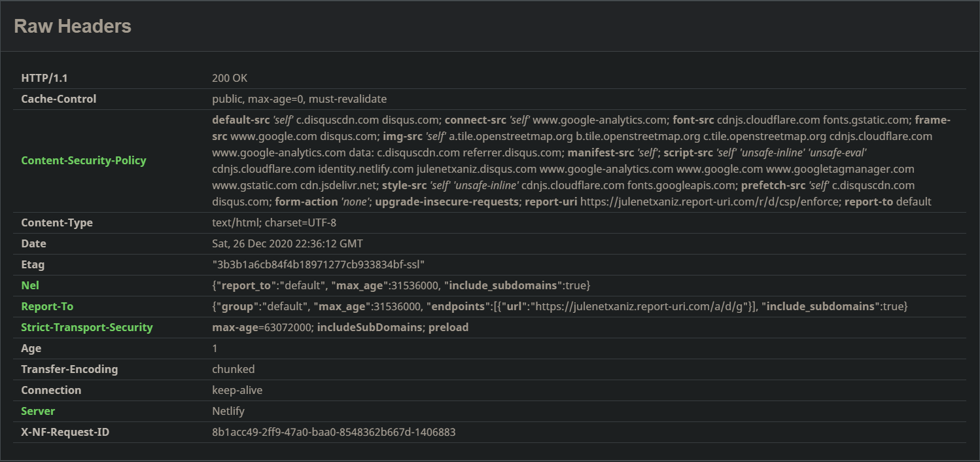
Task: Click the Netlify server value
Action: tap(228, 411)
